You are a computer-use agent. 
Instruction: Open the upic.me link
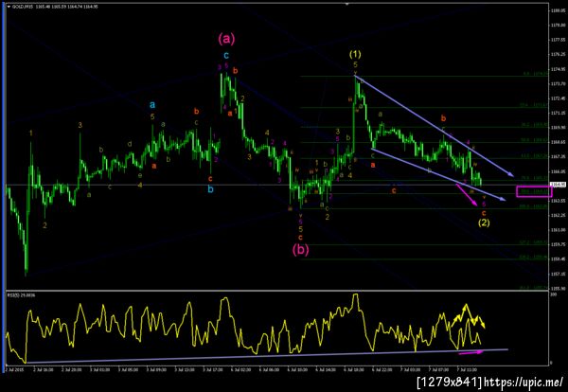click(x=524, y=382)
